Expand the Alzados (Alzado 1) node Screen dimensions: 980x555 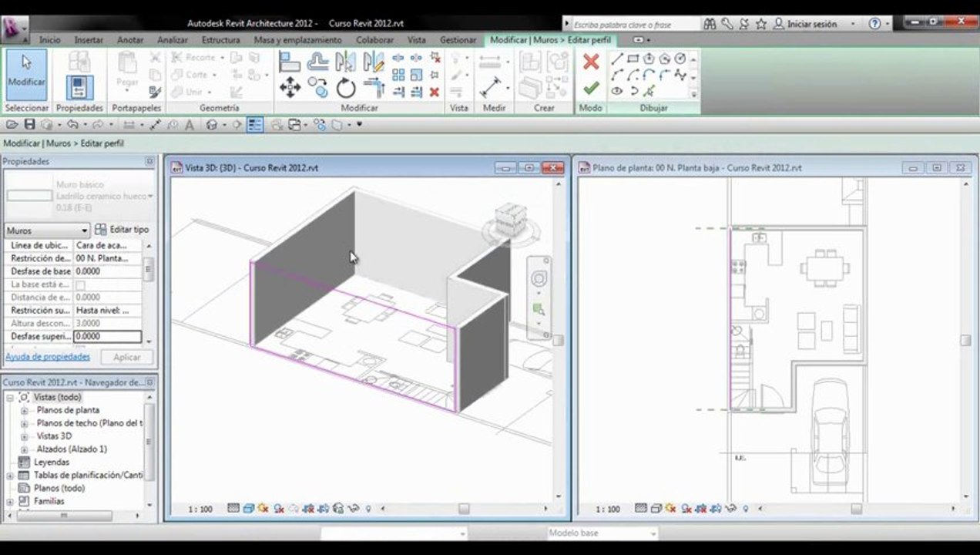(x=24, y=449)
